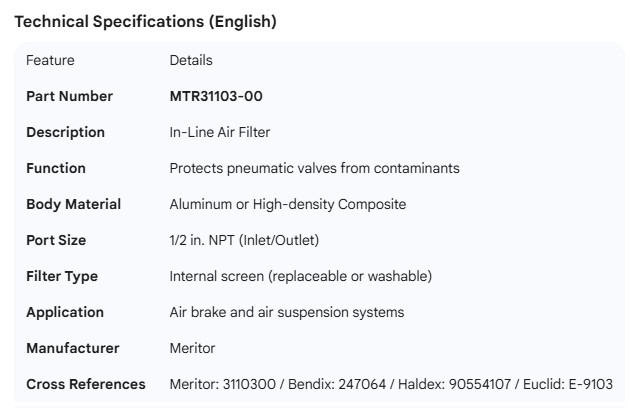This screenshot has height=408, width=630.
Task: Click the Internal screen filter type value
Action: (300, 276)
